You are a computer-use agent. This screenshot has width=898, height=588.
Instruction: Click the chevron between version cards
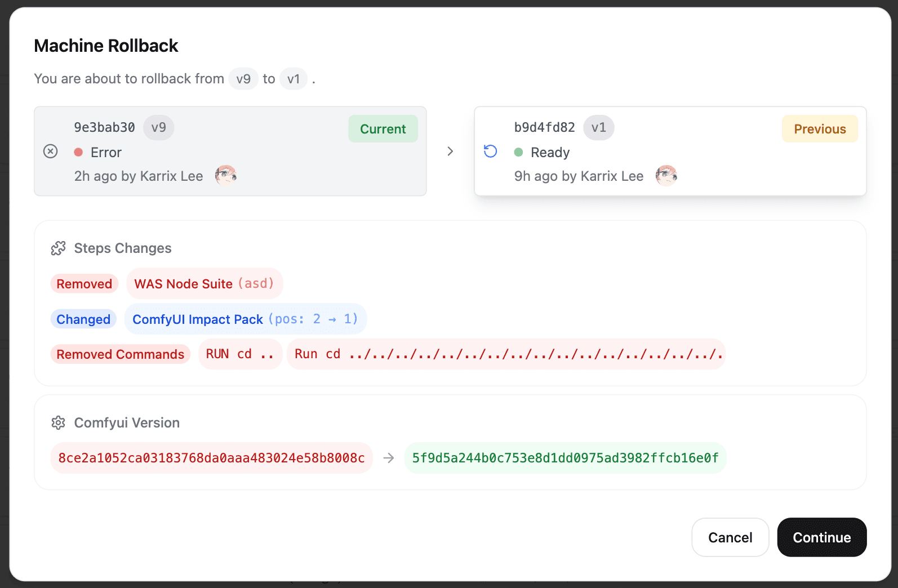450,152
